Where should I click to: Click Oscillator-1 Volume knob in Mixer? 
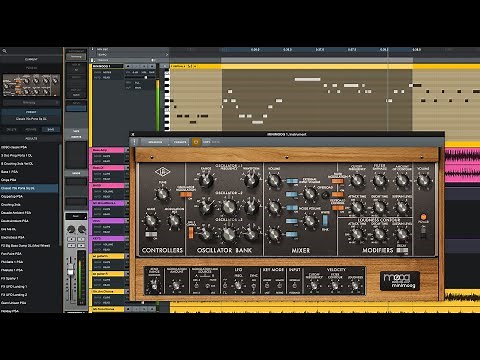pyautogui.click(x=274, y=181)
